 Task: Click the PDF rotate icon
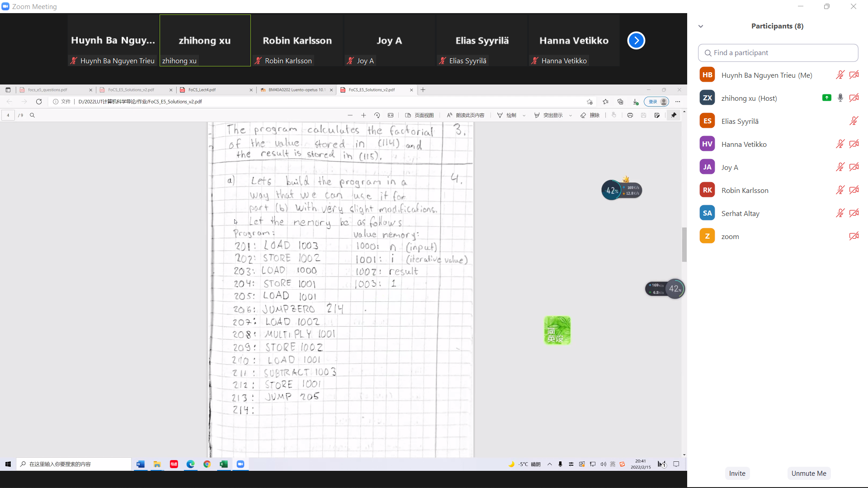coord(377,115)
